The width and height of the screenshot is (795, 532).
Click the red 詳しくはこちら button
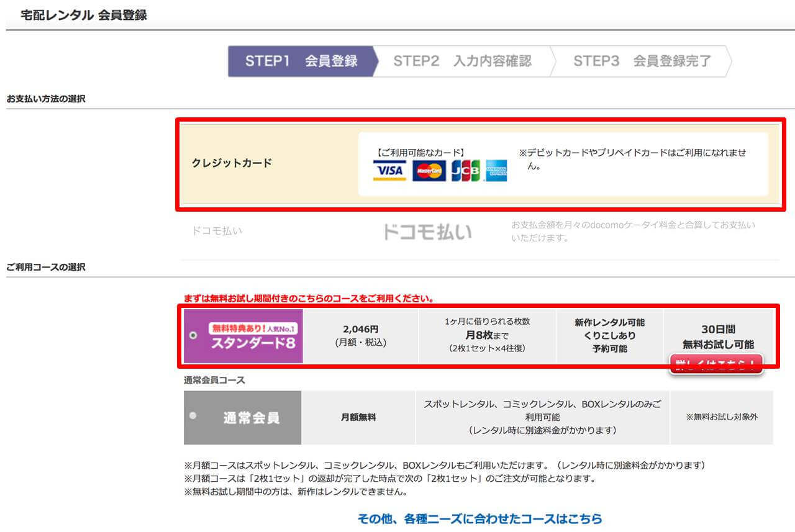click(715, 364)
